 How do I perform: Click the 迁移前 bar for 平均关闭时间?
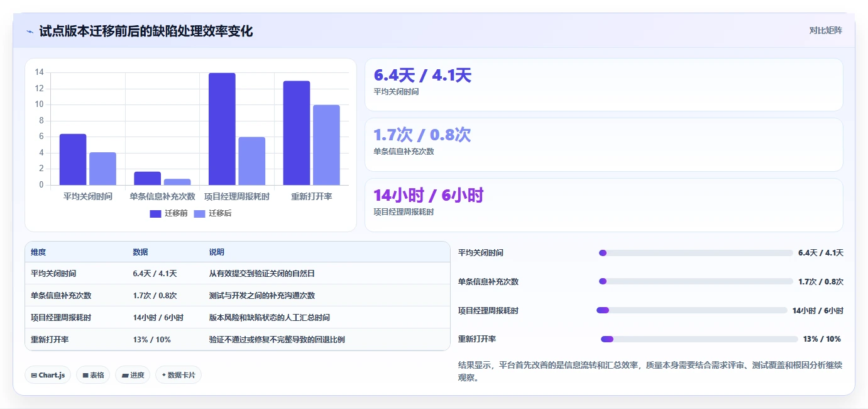pyautogui.click(x=73, y=159)
